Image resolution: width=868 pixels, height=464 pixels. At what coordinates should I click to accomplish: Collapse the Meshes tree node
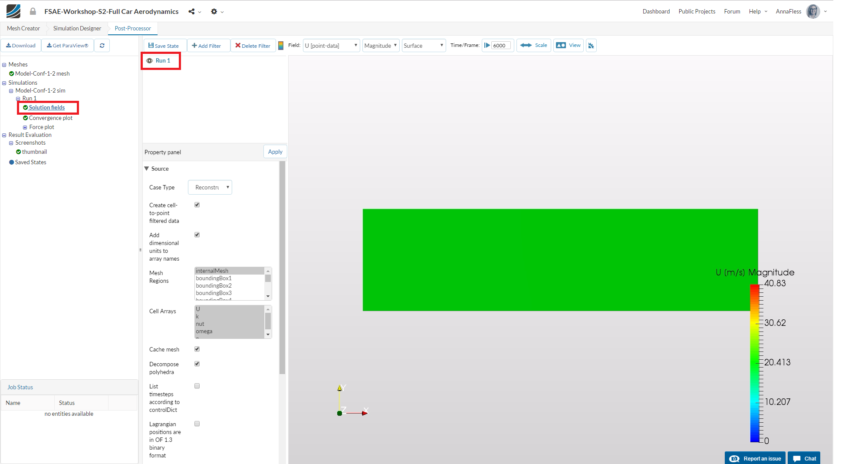(x=4, y=65)
